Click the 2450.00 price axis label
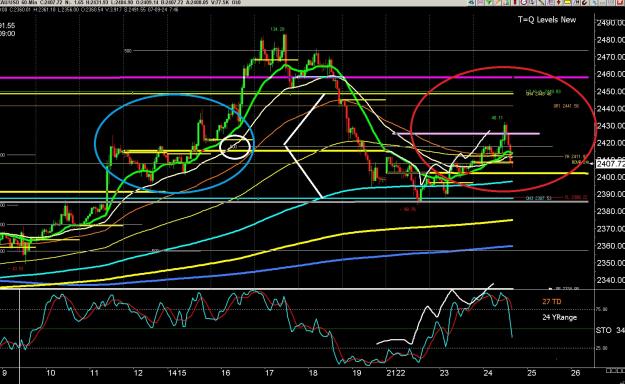Viewport: 625px width, 384px height. [610, 91]
